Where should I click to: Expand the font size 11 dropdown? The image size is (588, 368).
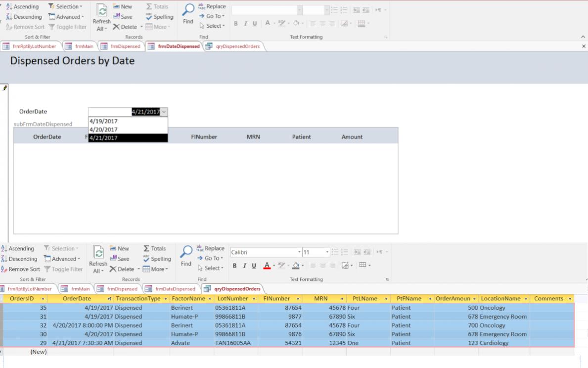pos(327,252)
